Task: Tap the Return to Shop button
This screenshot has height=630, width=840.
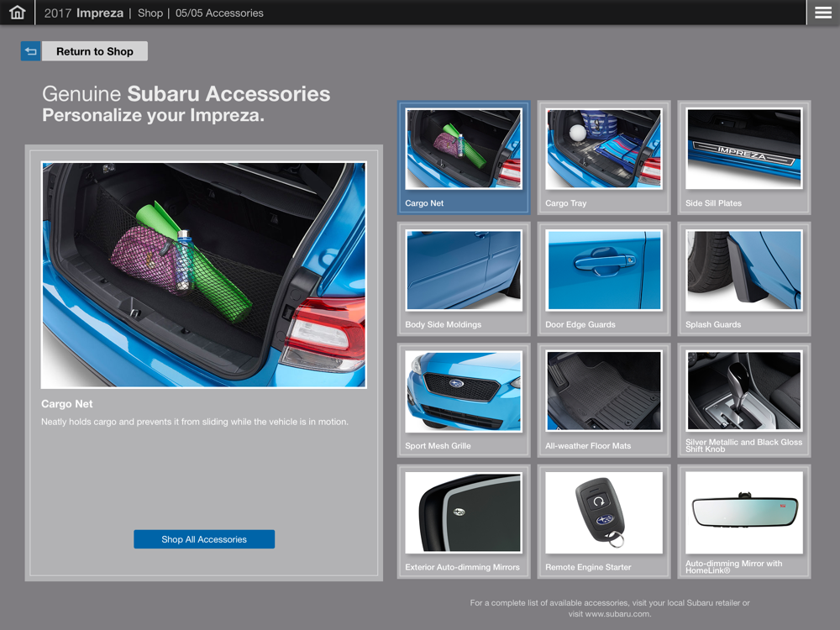Action: (95, 51)
